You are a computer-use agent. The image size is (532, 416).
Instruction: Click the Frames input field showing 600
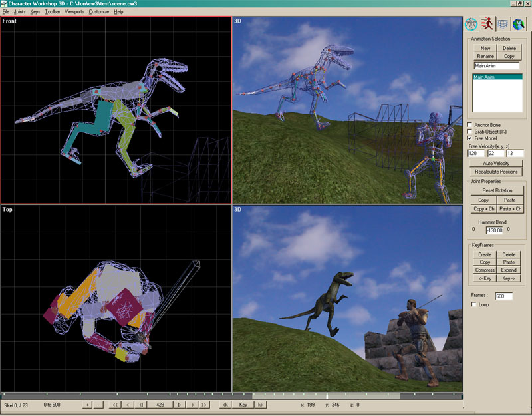503,296
